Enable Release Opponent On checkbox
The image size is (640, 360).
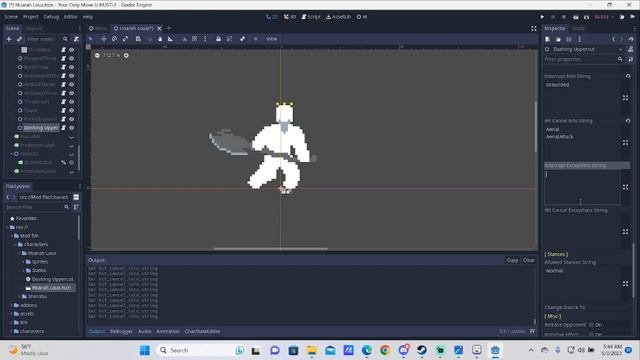pyautogui.click(x=591, y=325)
